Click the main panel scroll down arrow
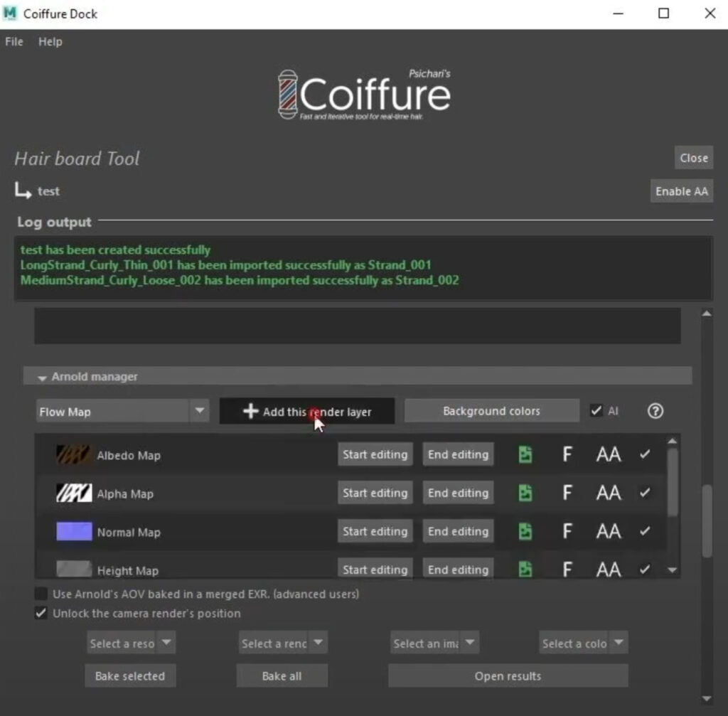Screen dimensions: 728x716 707,698
